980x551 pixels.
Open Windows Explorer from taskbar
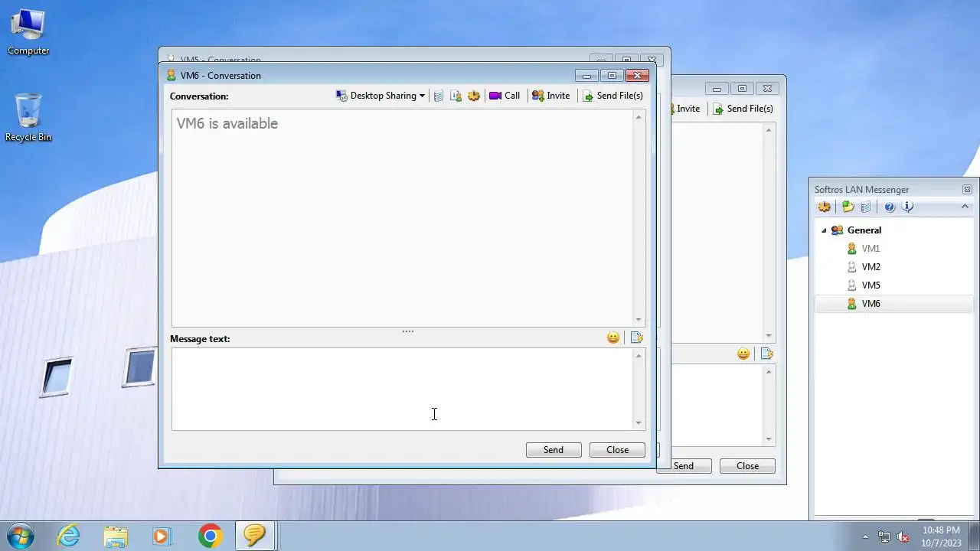tap(116, 536)
